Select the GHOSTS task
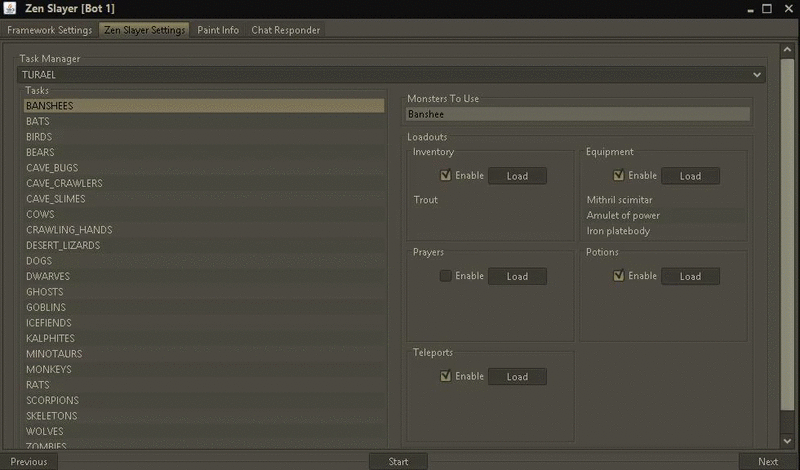 (x=204, y=291)
